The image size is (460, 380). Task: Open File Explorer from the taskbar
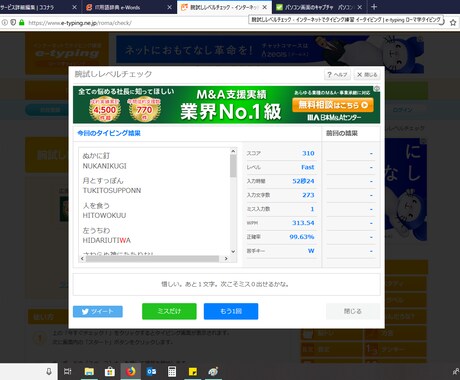(89, 371)
